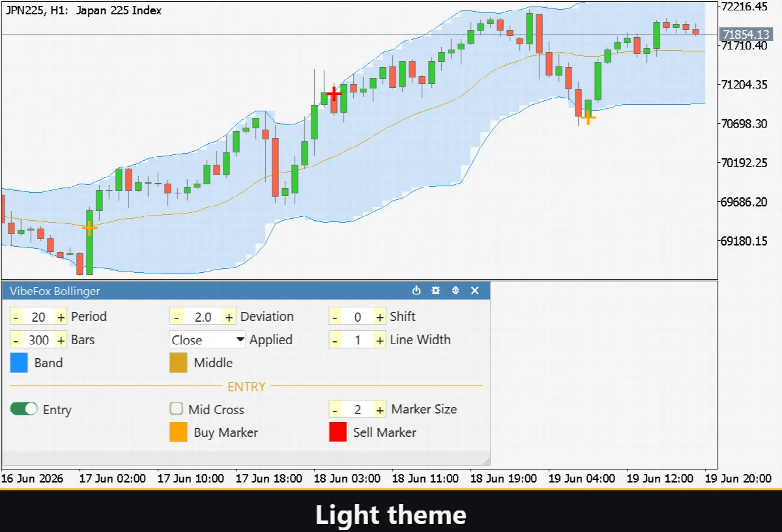The image size is (782, 532).
Task: Open the Applied price dropdown showing Close
Action: [208, 339]
